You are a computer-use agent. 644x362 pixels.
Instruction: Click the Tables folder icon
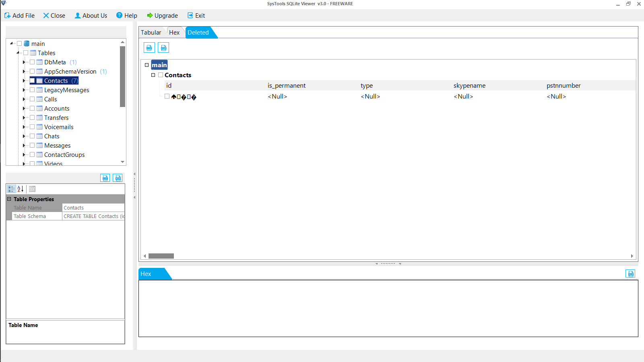[33, 53]
